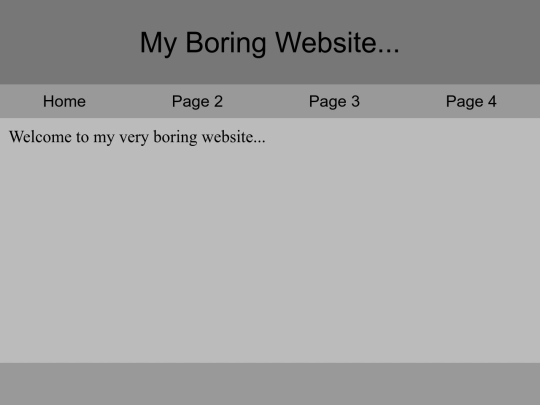This screenshot has height=405, width=540.
Task: Click the word My in the header title
Action: pyautogui.click(x=158, y=43)
